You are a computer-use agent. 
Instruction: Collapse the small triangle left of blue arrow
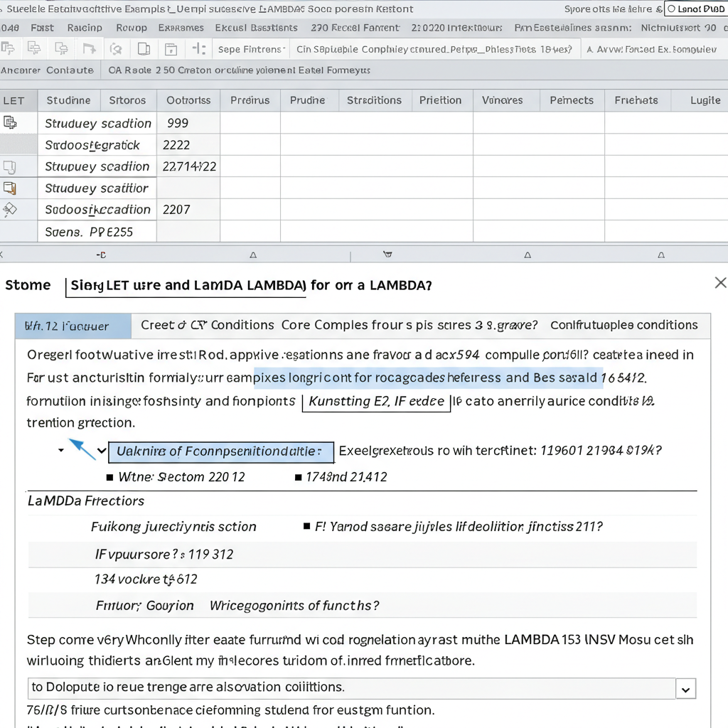61,450
